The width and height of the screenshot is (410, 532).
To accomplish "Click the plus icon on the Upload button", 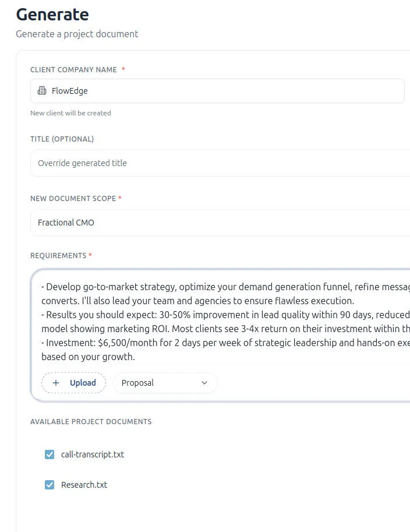I will pyautogui.click(x=56, y=383).
